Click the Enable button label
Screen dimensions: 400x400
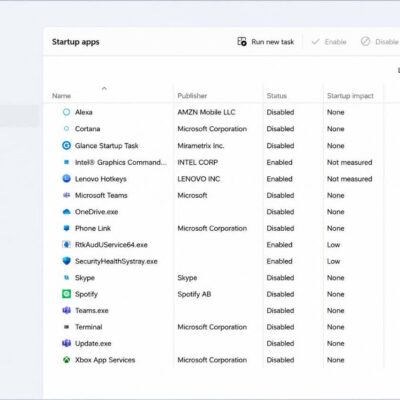(335, 42)
